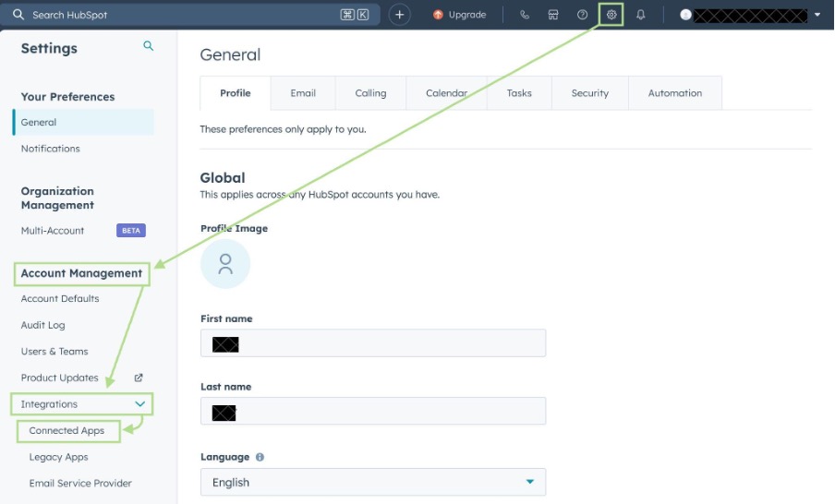The width and height of the screenshot is (835, 504).
Task: Click the plus create button in top bar
Action: pyautogui.click(x=399, y=15)
